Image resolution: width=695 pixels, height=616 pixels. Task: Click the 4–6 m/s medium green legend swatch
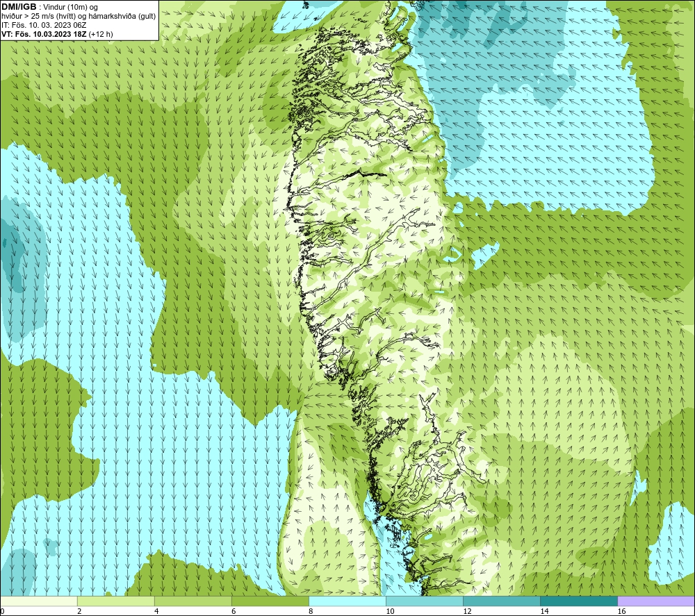(x=193, y=601)
